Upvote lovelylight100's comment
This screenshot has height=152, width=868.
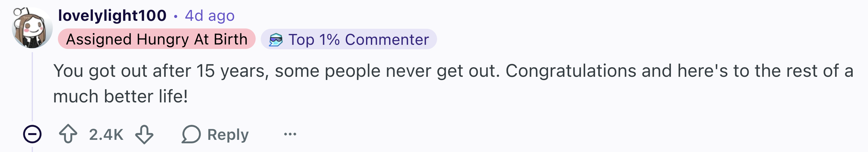coord(68,134)
